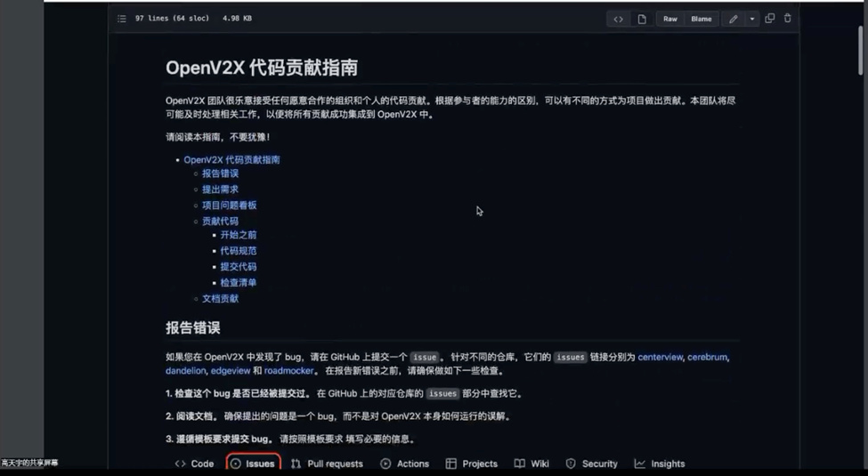Click the '97 lines (64 sloc)' text
Viewport: 868px width, 476px height.
[172, 19]
